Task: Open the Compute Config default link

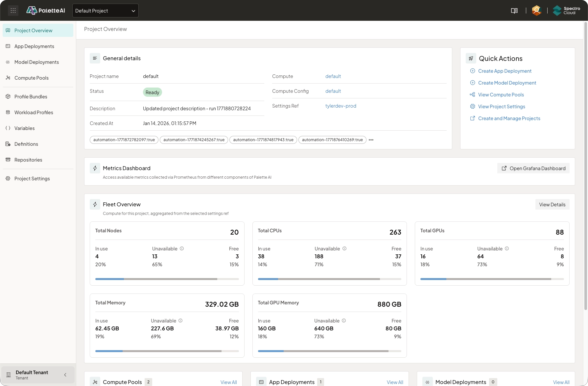Action: click(333, 91)
